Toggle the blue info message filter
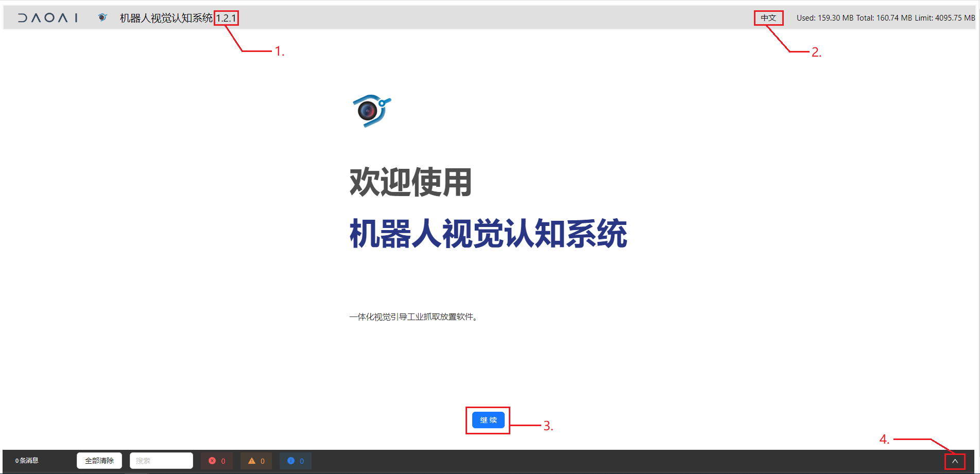Viewport: 980px width, 474px height. pyautogui.click(x=296, y=461)
